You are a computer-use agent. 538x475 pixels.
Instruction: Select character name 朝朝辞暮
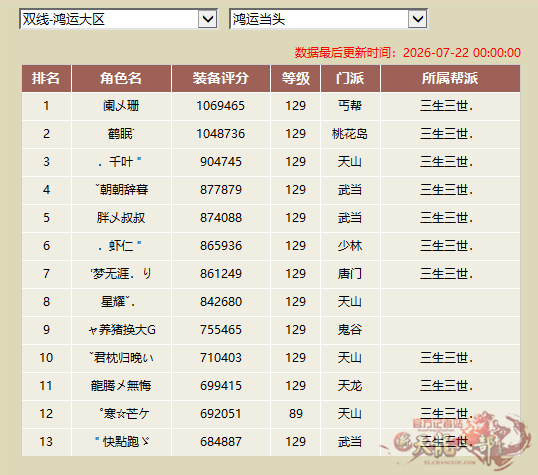[122, 190]
